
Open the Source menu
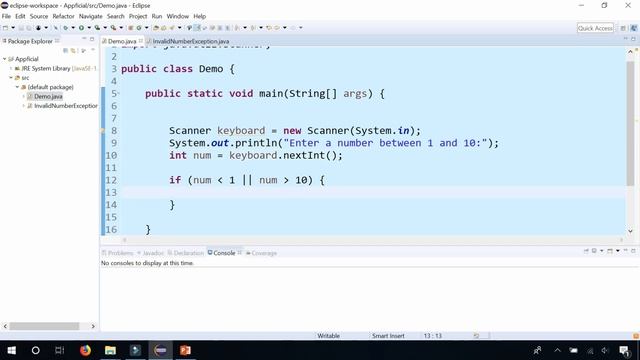(x=39, y=16)
